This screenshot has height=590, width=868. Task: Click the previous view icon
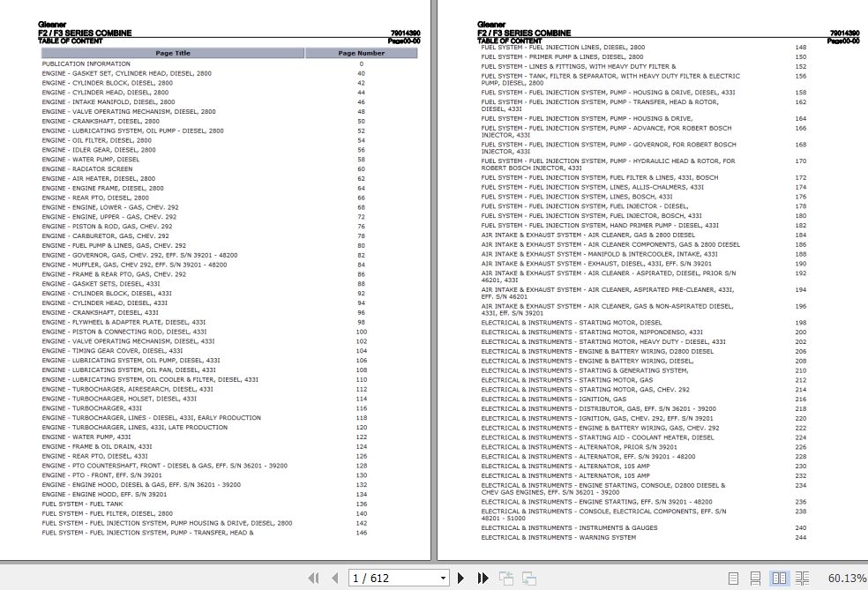[x=506, y=579]
